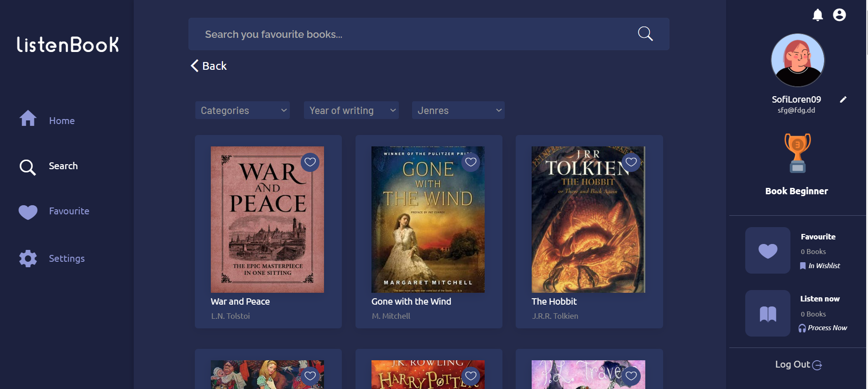Click the listenBook logo
This screenshot has width=868, height=389.
click(68, 44)
